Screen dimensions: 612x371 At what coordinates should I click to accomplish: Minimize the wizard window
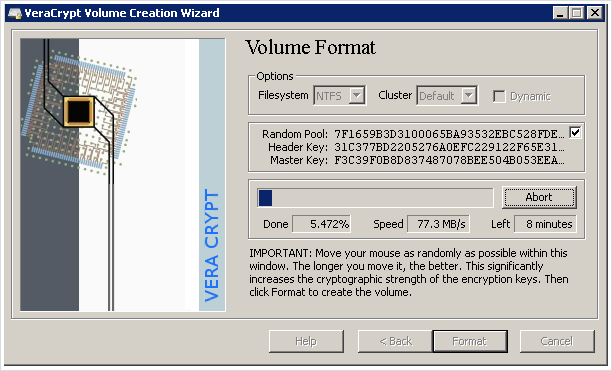pos(560,13)
